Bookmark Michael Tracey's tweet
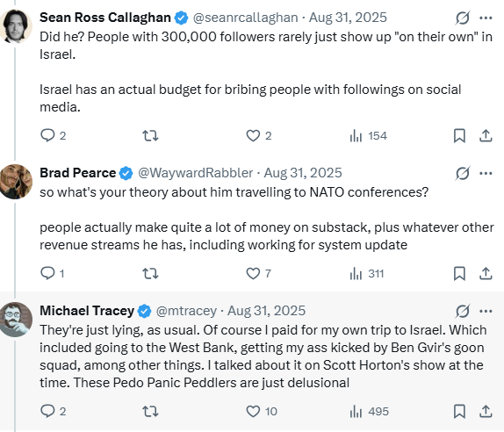 [x=459, y=411]
